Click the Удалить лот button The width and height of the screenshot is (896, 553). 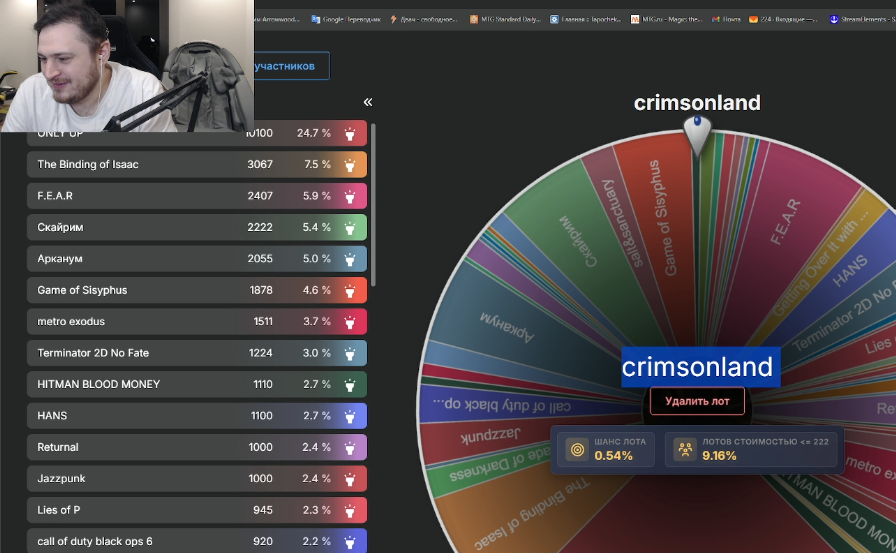coord(697,401)
